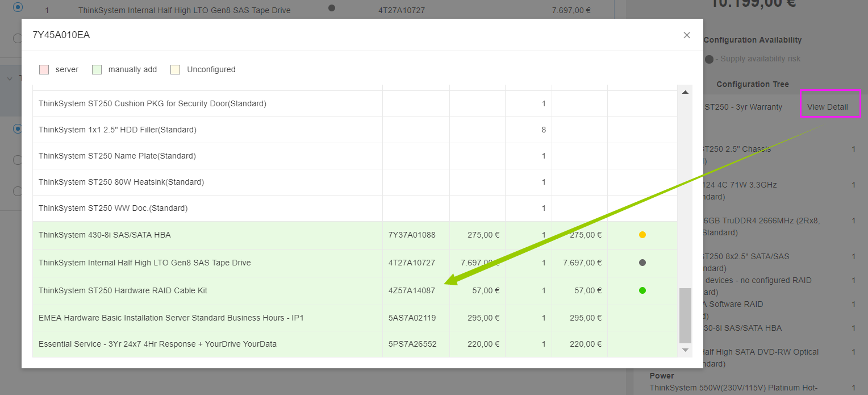This screenshot has width=868, height=395.
Task: Select the LTO Gen8 SAS Tape Drive name in the dialog
Action: [x=145, y=263]
